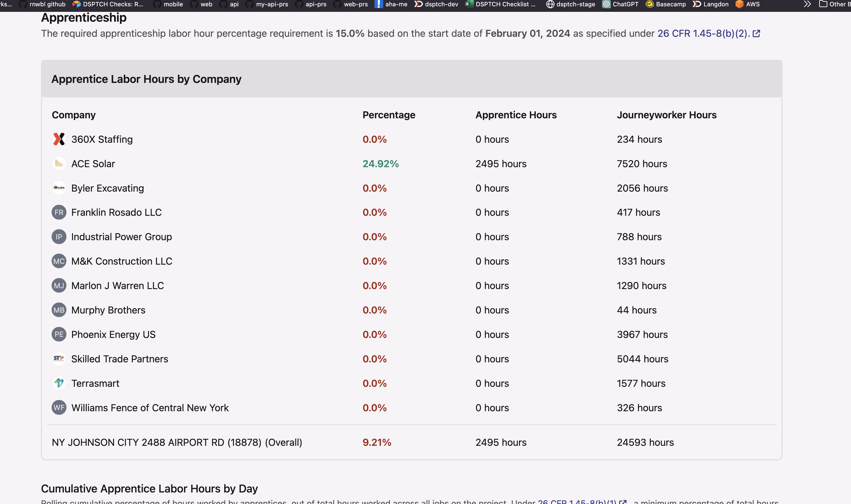Click the MJ avatar for Marlon J Warren LLC
The image size is (851, 504).
(59, 285)
